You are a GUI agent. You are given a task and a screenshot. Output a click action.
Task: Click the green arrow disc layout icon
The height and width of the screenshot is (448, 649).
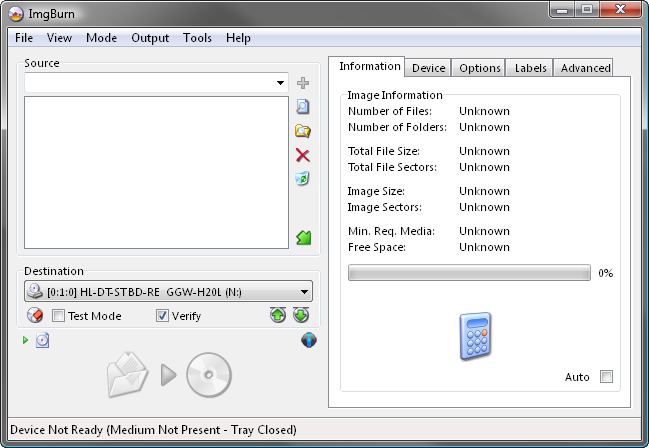coord(304,238)
